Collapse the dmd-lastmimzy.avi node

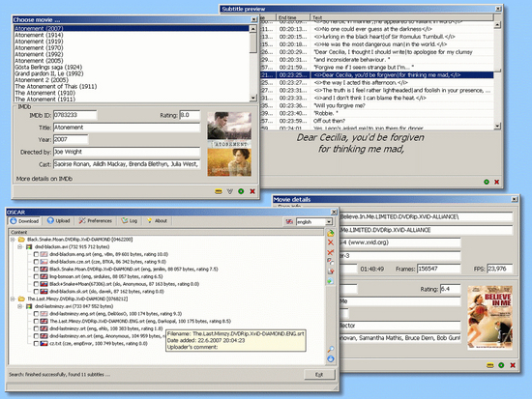(20, 306)
